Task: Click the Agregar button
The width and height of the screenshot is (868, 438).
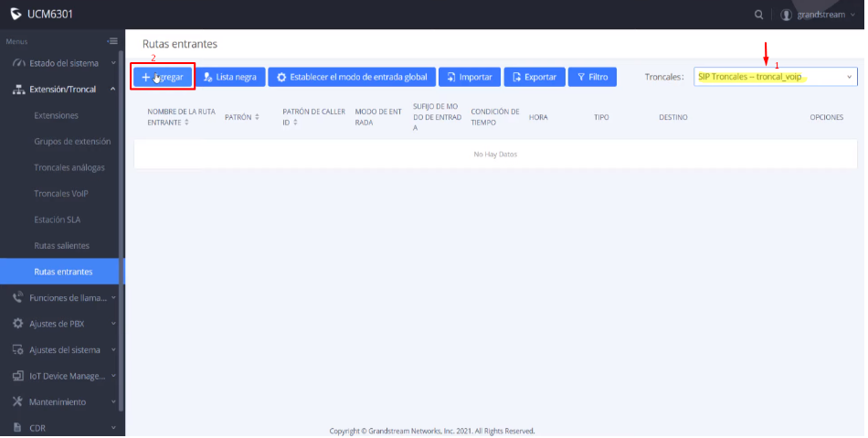Action: pyautogui.click(x=163, y=77)
